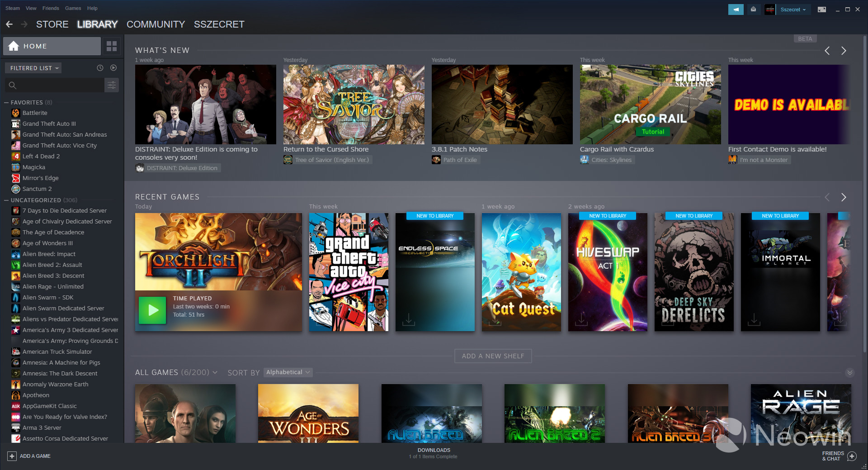Select the Deep Sky Derelicts cover

(x=694, y=272)
